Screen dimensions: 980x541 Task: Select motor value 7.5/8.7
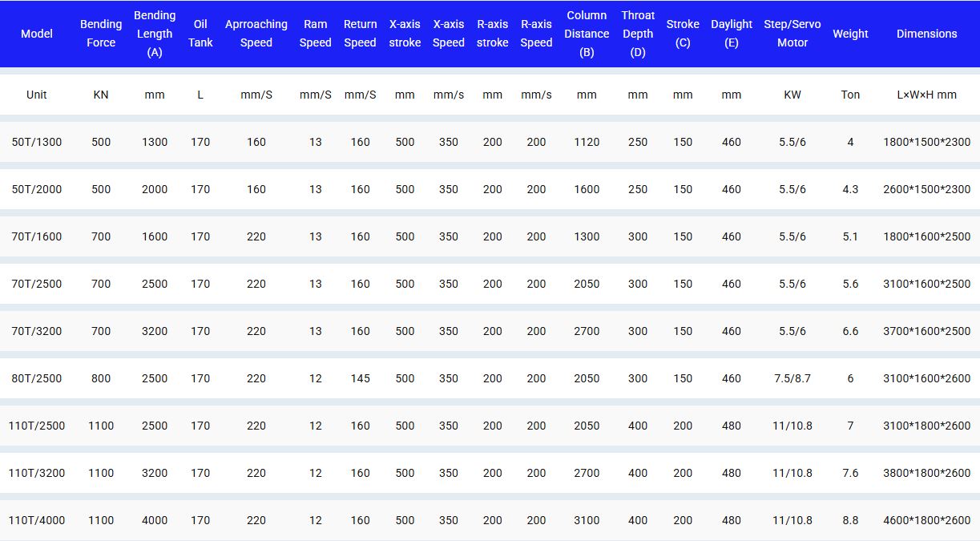pyautogui.click(x=792, y=378)
